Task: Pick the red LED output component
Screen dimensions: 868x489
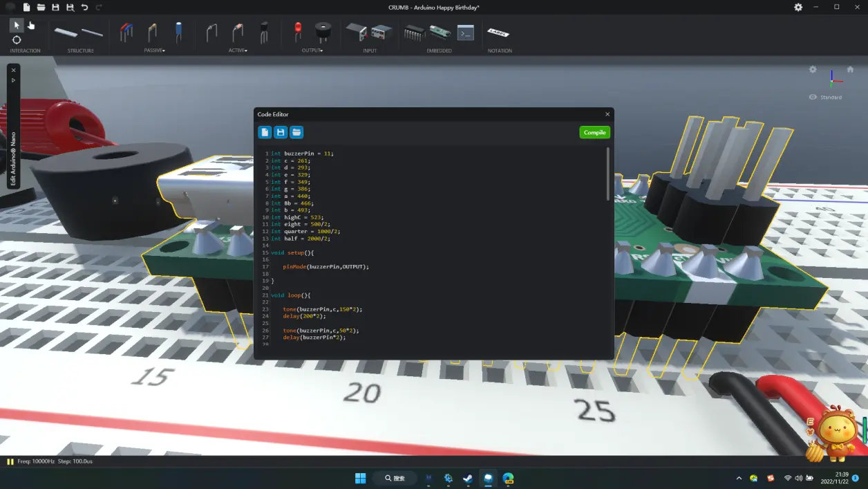Action: [x=298, y=32]
